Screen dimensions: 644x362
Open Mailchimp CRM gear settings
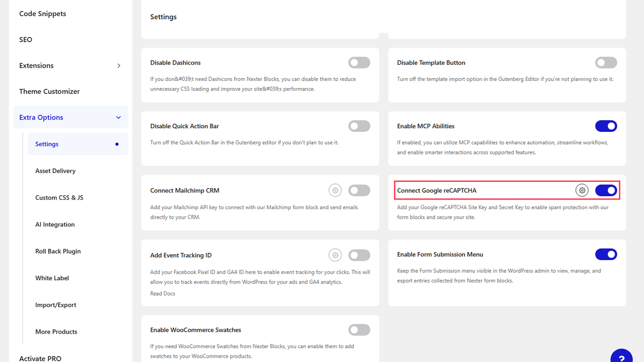click(335, 190)
